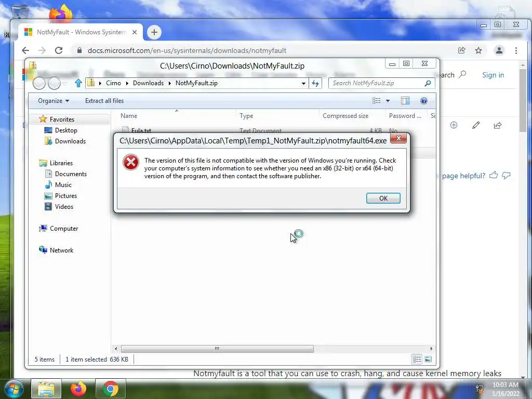Open Desktop in navigation pane
This screenshot has height=399, width=532.
coord(66,130)
